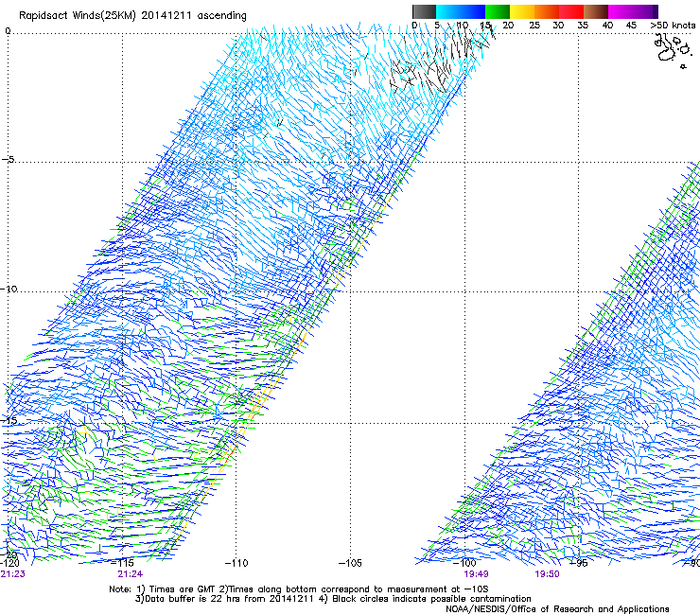Click the purple '21:24' time stamp
The height and width of the screenshot is (615, 700).
[x=131, y=573]
